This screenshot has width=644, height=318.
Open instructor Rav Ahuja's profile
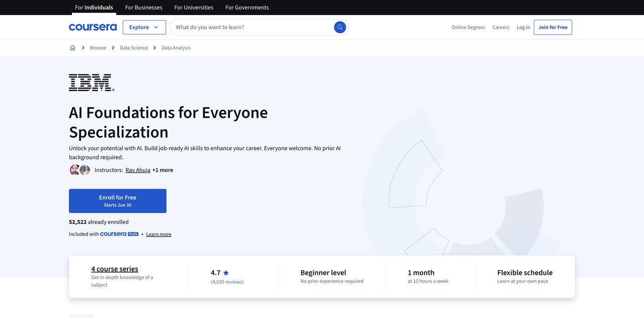click(138, 170)
